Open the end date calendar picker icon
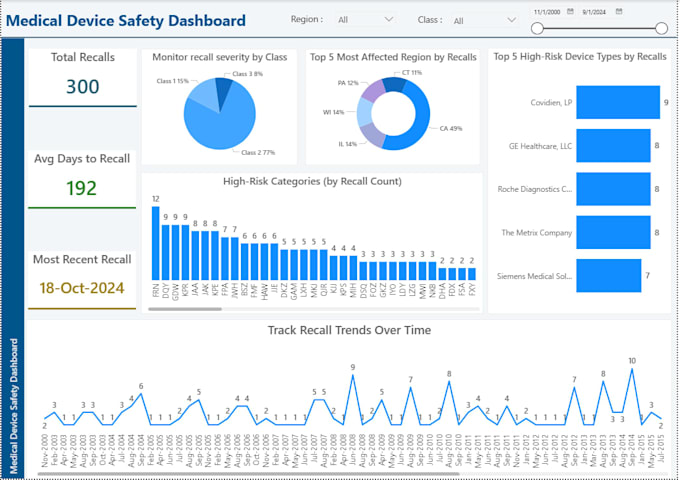The width and height of the screenshot is (680, 480). coord(619,12)
